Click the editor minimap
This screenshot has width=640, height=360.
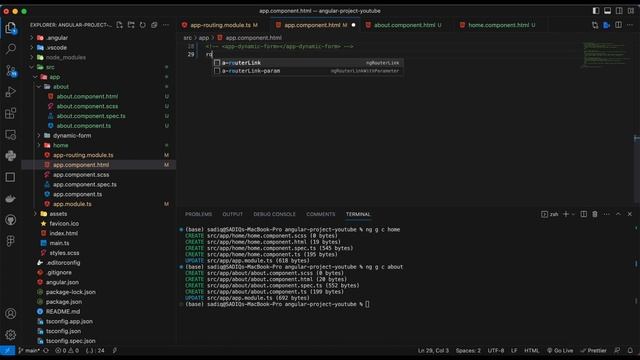pyautogui.click(x=606, y=55)
